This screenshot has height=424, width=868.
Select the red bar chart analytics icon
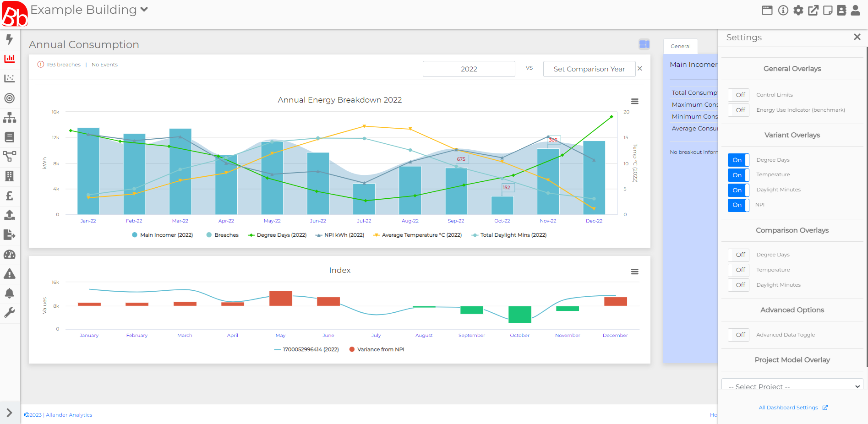pos(10,59)
